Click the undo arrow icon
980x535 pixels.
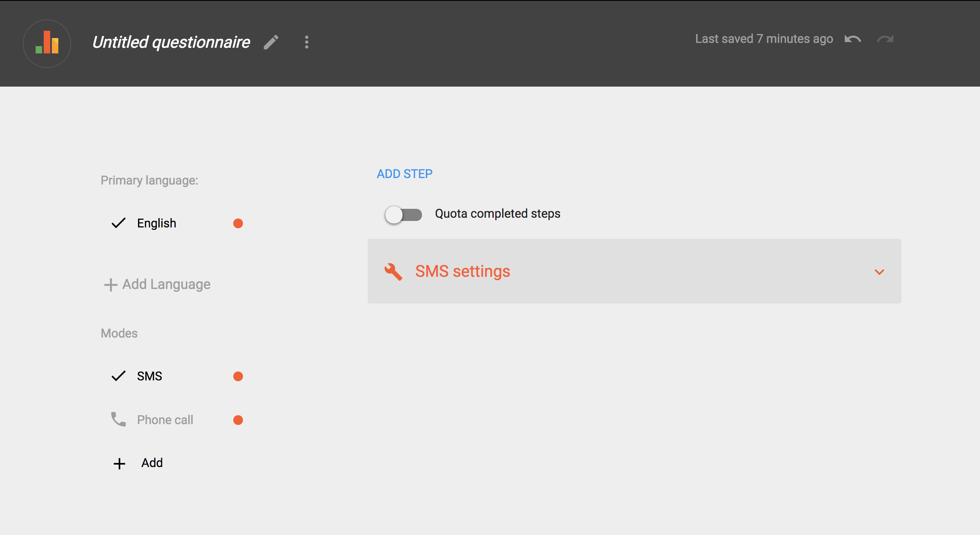(x=852, y=39)
